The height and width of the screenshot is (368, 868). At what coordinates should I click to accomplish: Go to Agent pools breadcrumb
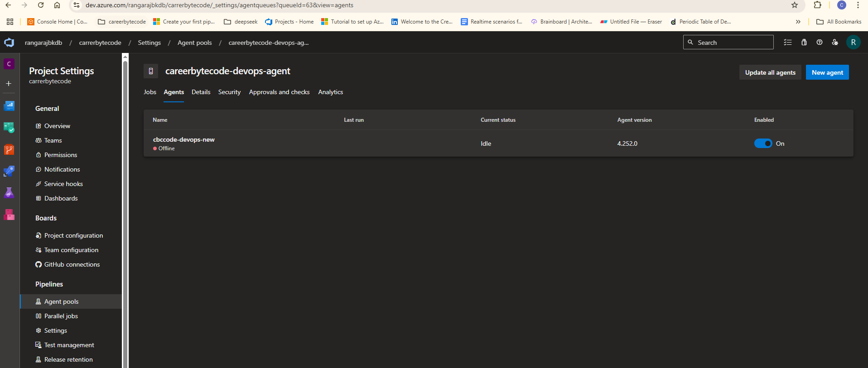pos(195,43)
